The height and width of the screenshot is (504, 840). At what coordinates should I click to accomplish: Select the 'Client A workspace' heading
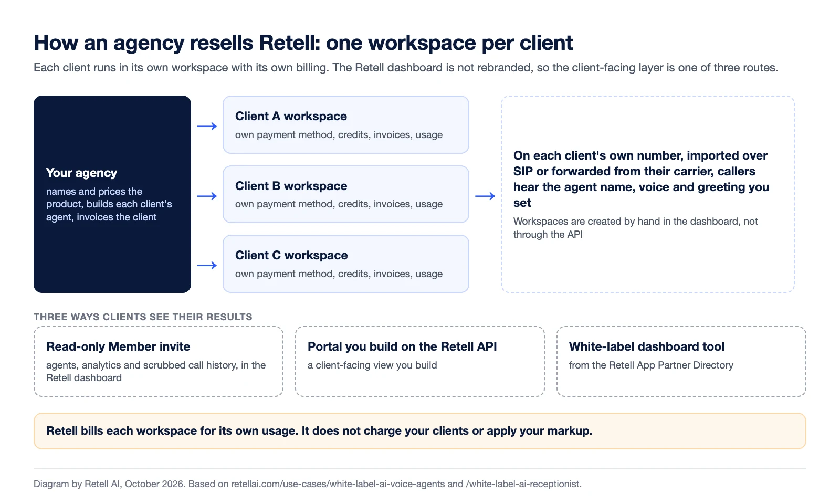pos(291,116)
